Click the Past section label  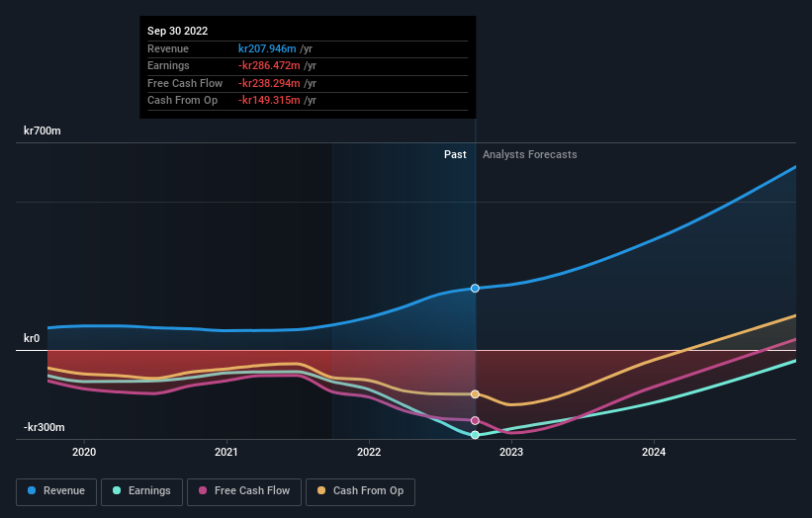(455, 154)
